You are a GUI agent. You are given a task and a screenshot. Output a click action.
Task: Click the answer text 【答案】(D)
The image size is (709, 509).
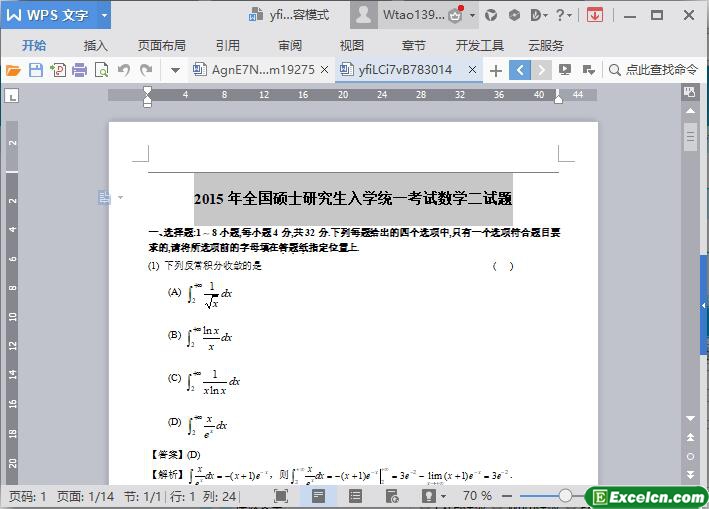click(x=176, y=455)
